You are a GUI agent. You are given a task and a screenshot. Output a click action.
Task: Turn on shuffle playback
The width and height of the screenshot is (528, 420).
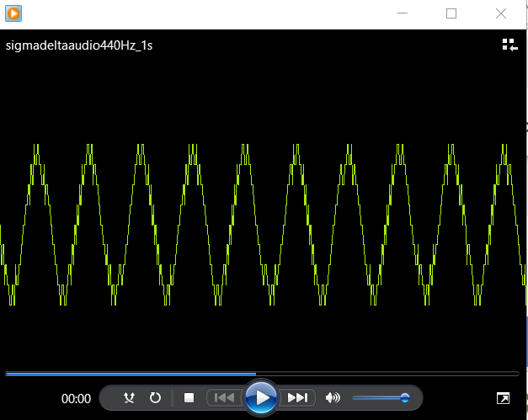coord(129,398)
